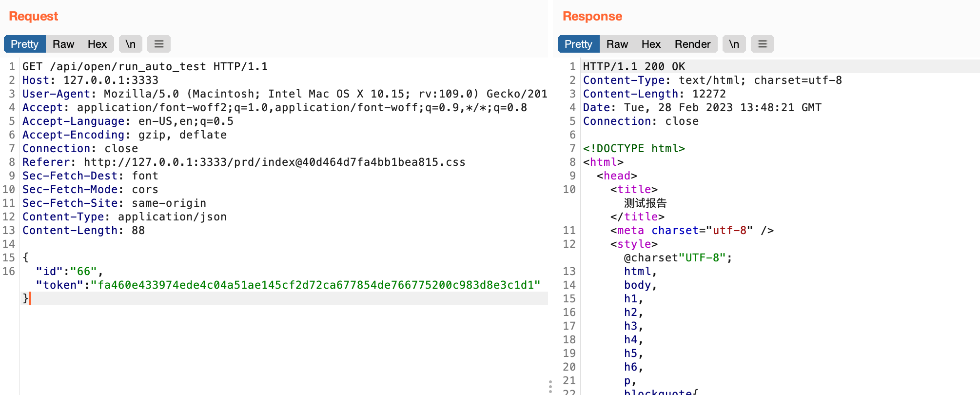Click the opening <title> tag
Viewport: 980px width, 395px height.
pos(634,189)
